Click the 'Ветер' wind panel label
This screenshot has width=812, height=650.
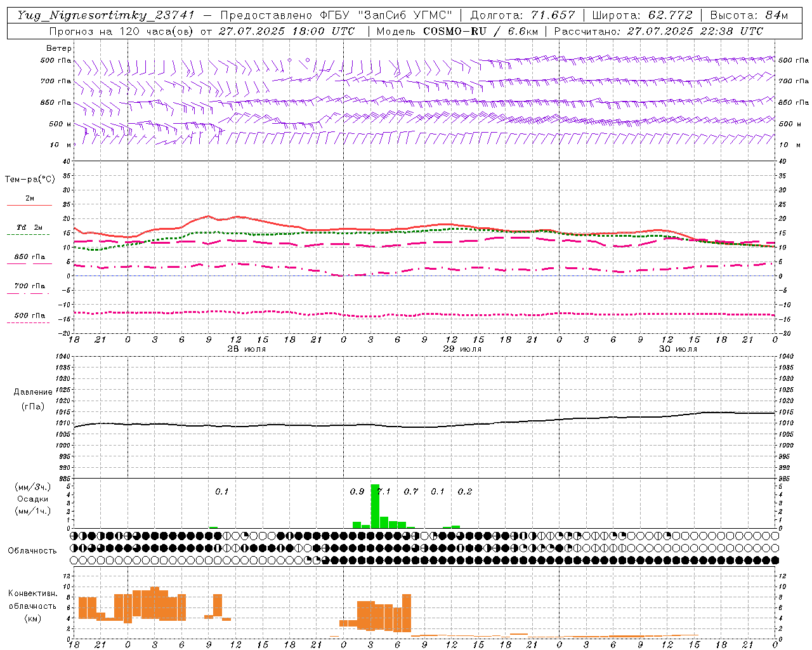pyautogui.click(x=59, y=48)
